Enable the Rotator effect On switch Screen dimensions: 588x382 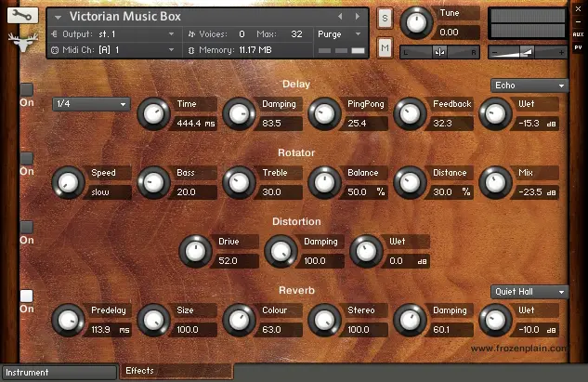(27, 158)
